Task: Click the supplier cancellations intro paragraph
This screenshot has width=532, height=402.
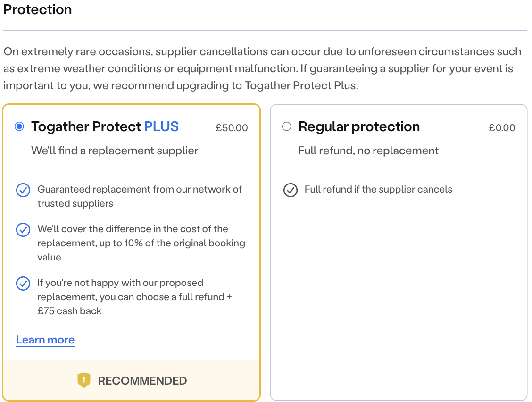Action: click(x=262, y=69)
